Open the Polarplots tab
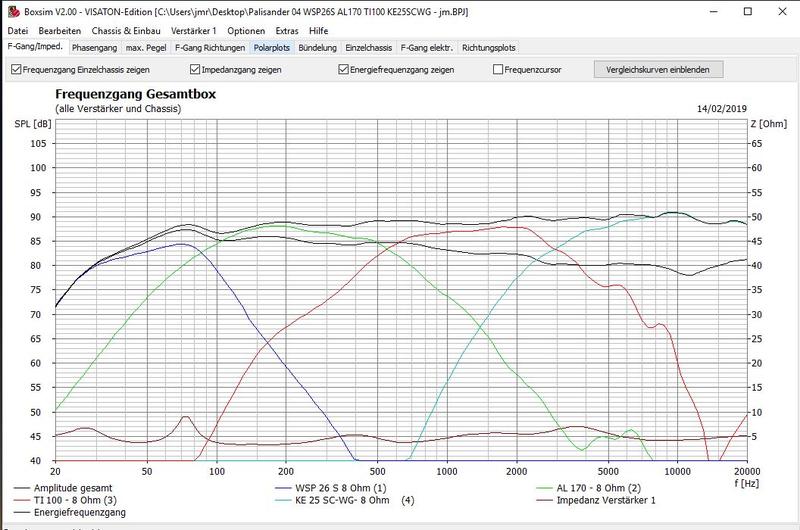 click(273, 47)
